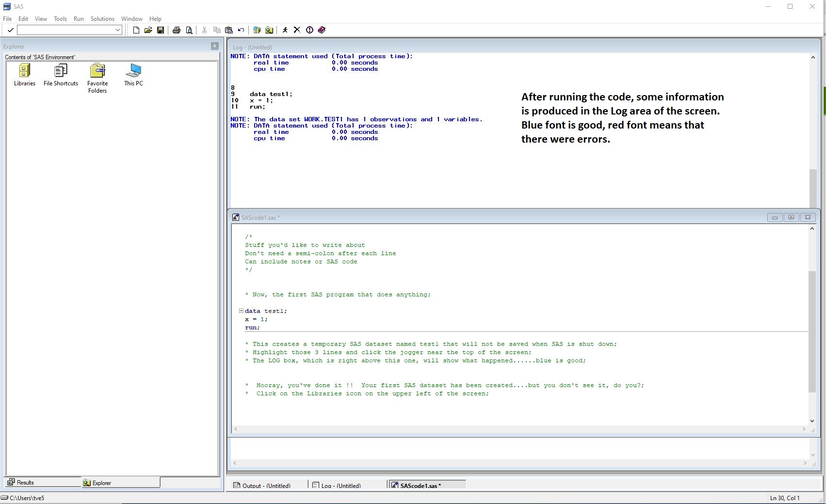Click the New Library toolbar icon

point(257,30)
